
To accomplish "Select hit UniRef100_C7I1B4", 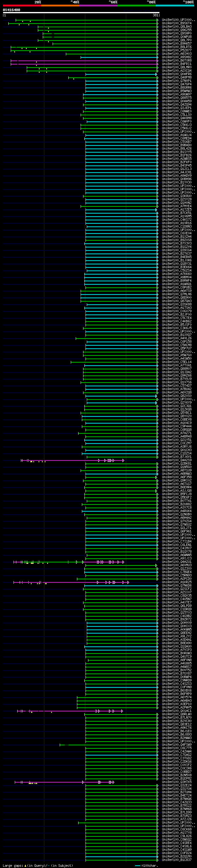I will 176,542.
